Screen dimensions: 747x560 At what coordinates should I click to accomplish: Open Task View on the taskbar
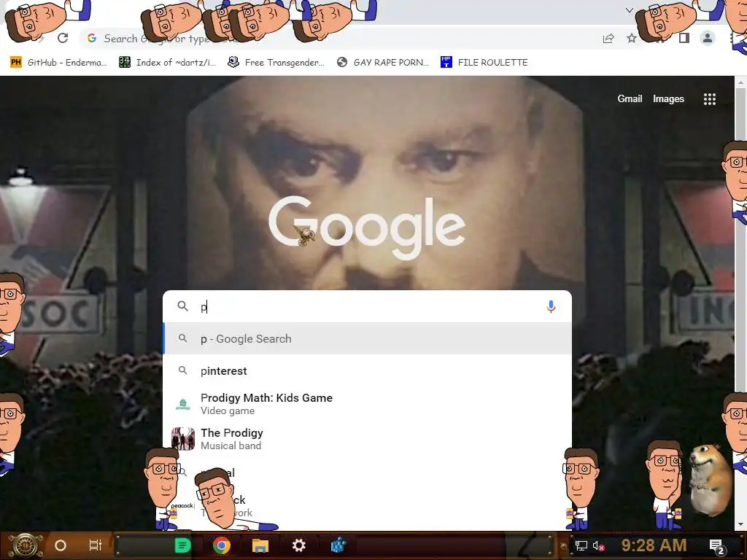click(x=96, y=545)
